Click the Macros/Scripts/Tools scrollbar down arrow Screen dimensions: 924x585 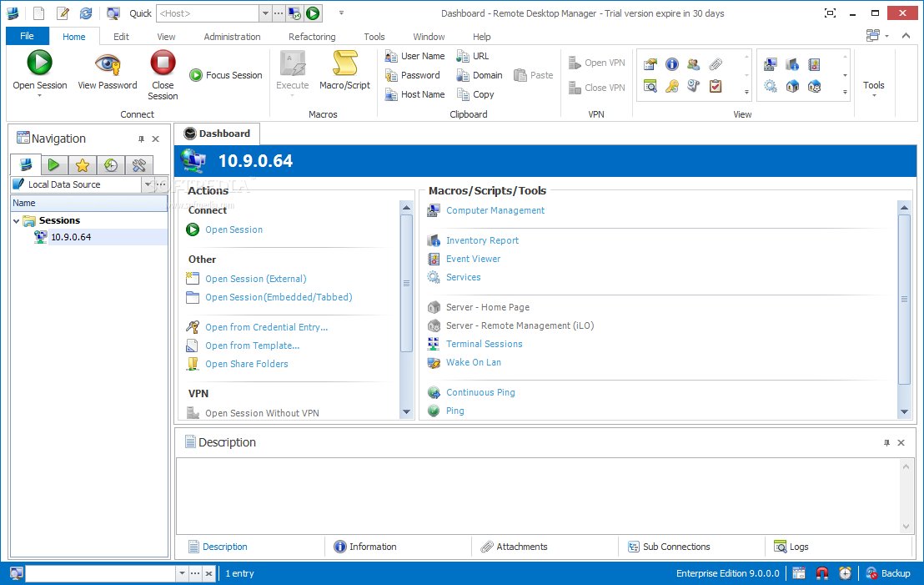coord(904,412)
